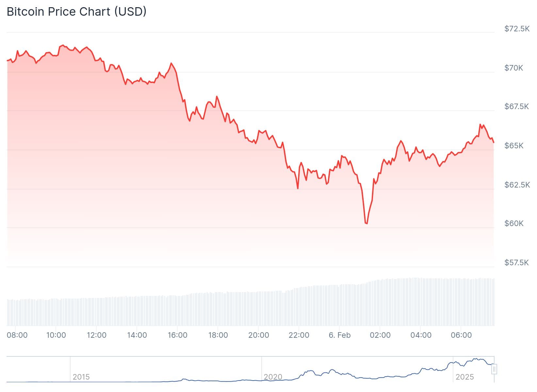The image size is (537, 392).
Task: Click the $65K y-axis label
Action: (x=514, y=146)
